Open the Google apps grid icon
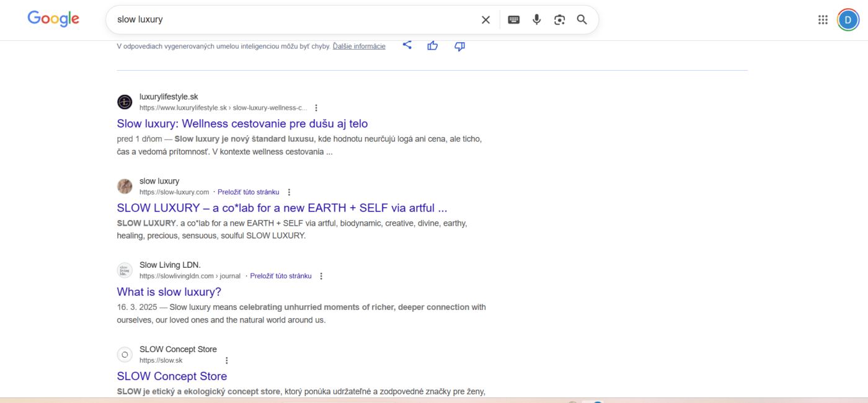 (823, 19)
